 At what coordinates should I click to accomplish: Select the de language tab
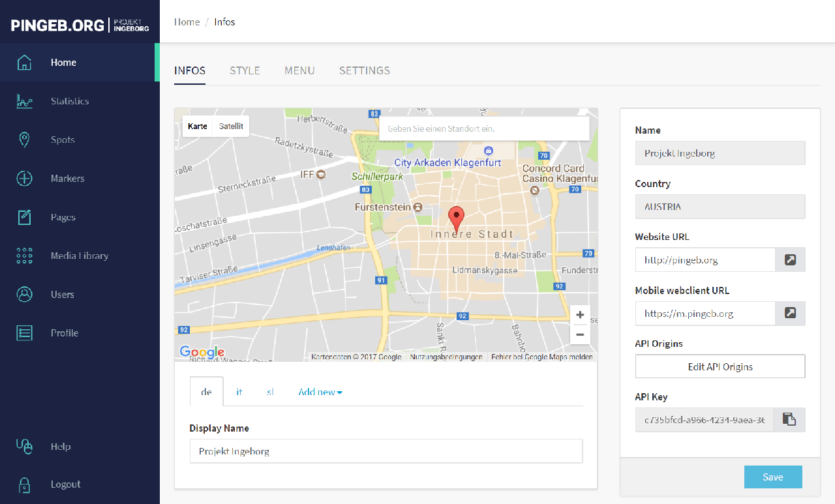[207, 392]
